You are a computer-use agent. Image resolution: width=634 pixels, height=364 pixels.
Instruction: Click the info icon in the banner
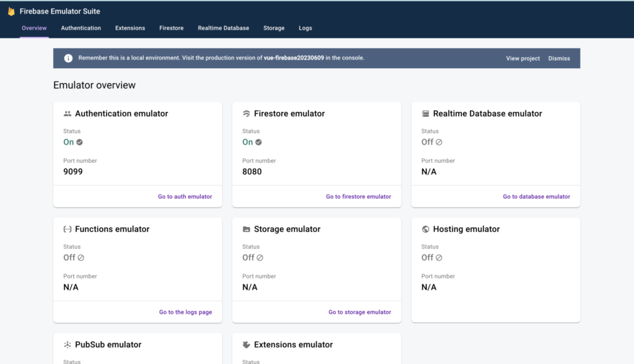click(x=68, y=58)
